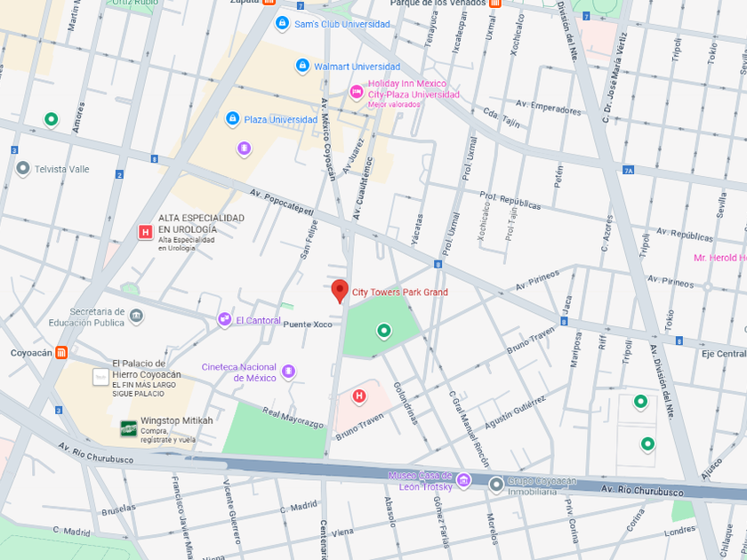Click the Av Juarez street label
The image size is (747, 560).
click(353, 156)
